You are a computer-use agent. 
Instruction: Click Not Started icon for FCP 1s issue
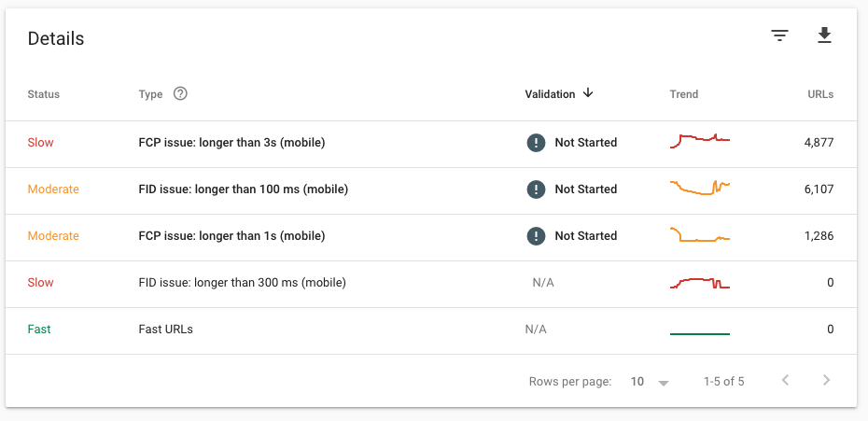(536, 236)
